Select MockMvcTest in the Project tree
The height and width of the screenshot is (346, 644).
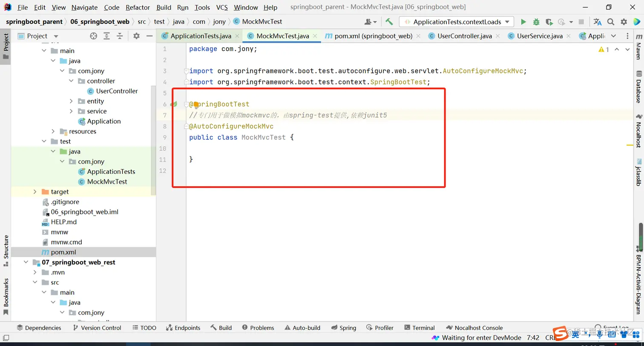point(107,182)
